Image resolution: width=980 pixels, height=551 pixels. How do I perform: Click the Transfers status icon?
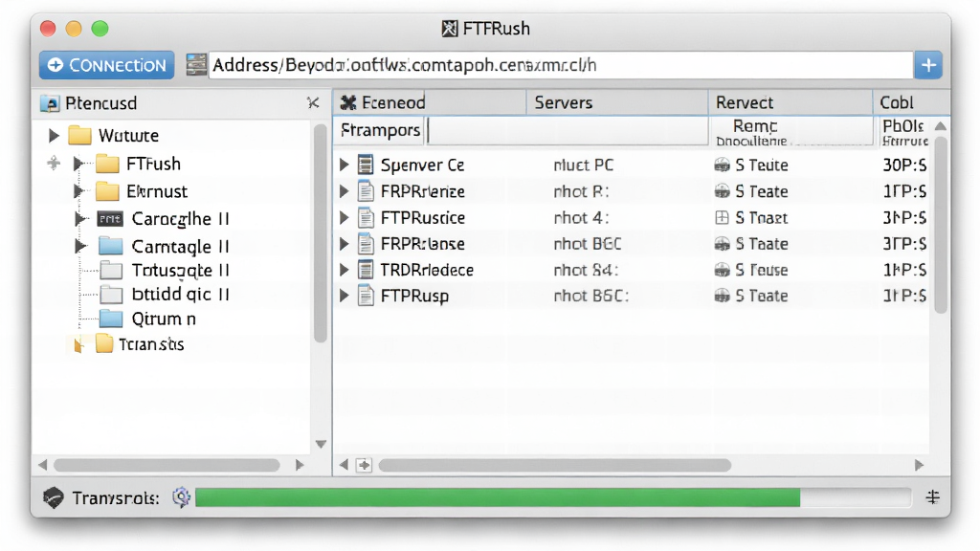point(54,497)
